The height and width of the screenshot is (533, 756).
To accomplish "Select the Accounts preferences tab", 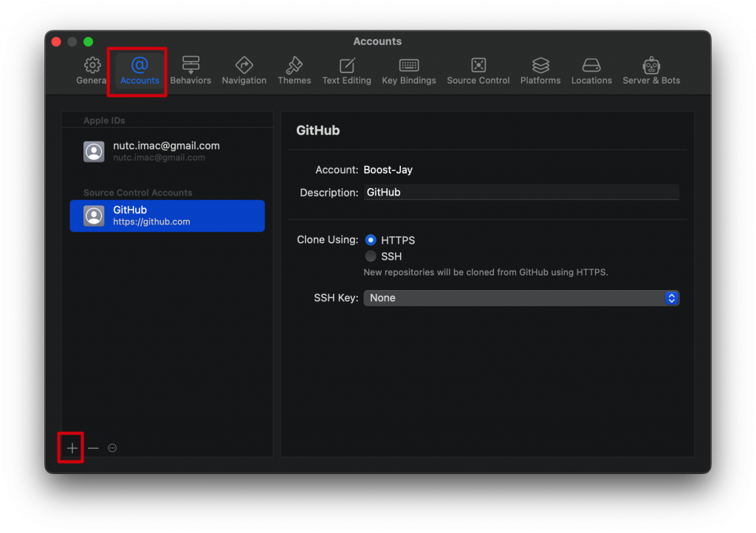I will pyautogui.click(x=140, y=71).
